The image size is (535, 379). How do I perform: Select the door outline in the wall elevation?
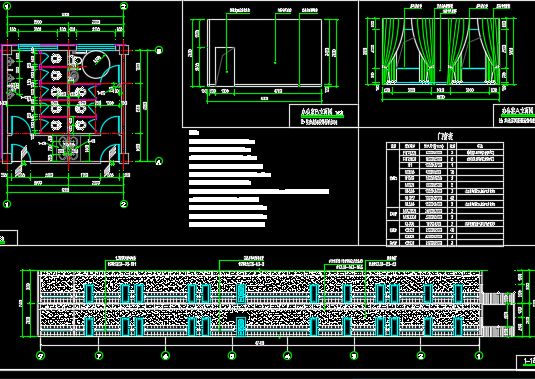point(225,67)
